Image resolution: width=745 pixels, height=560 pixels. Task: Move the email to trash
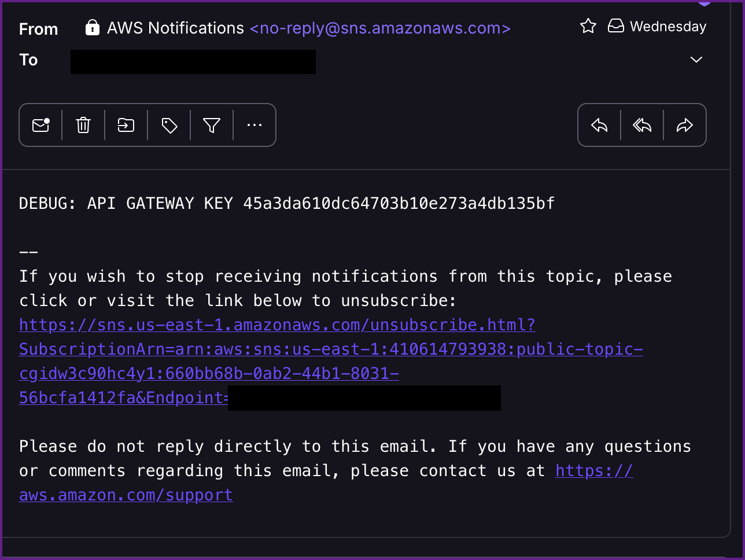(x=83, y=125)
